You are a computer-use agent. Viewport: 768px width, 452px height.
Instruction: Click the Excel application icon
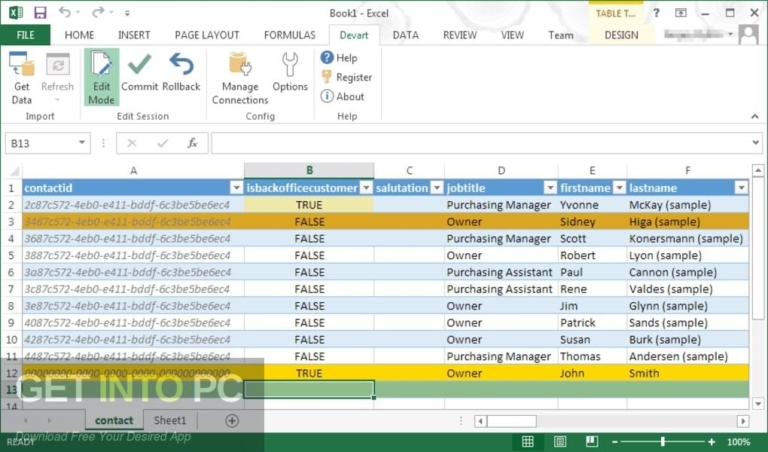(15, 13)
